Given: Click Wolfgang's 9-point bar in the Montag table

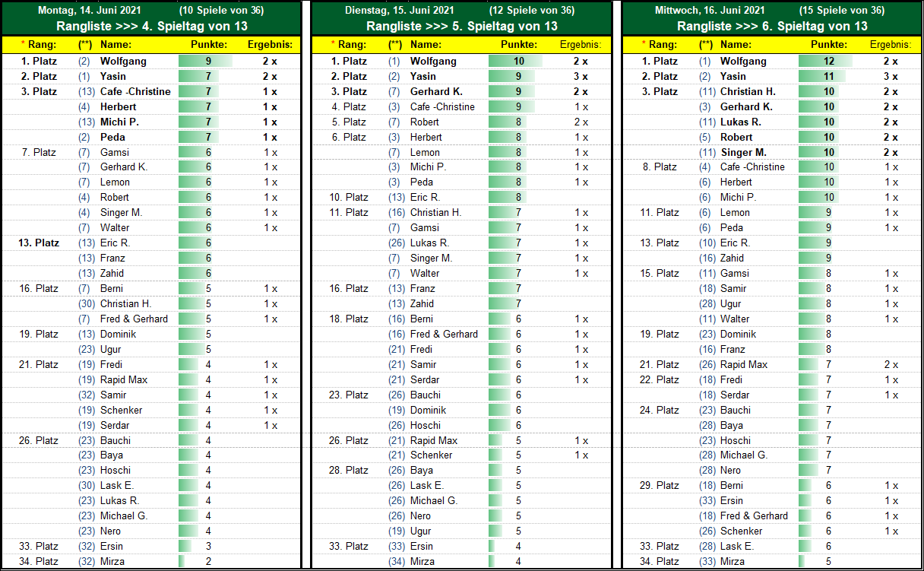Looking at the screenshot, I should [205, 61].
